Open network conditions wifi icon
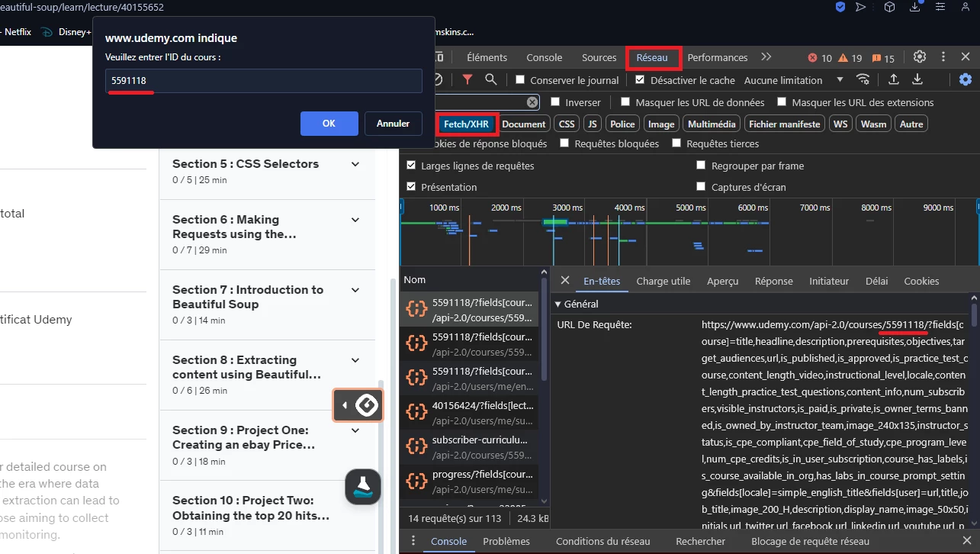The image size is (980, 554). pyautogui.click(x=863, y=79)
